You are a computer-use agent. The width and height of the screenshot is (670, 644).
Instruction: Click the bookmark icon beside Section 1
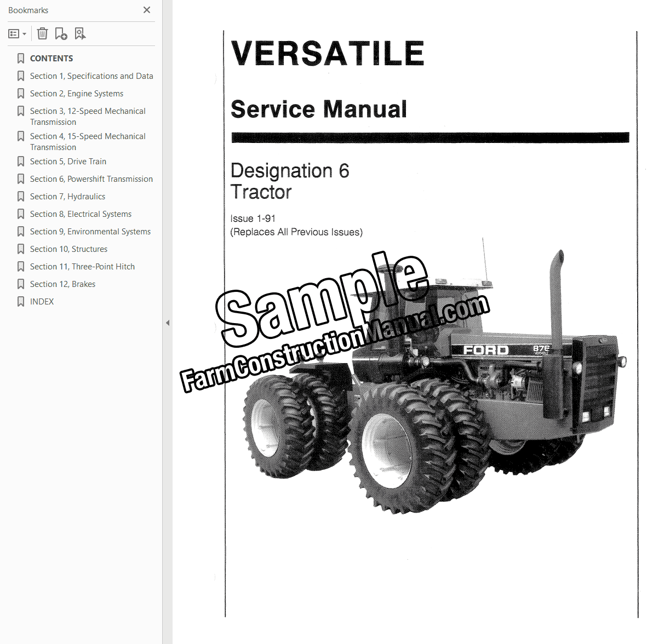click(21, 76)
